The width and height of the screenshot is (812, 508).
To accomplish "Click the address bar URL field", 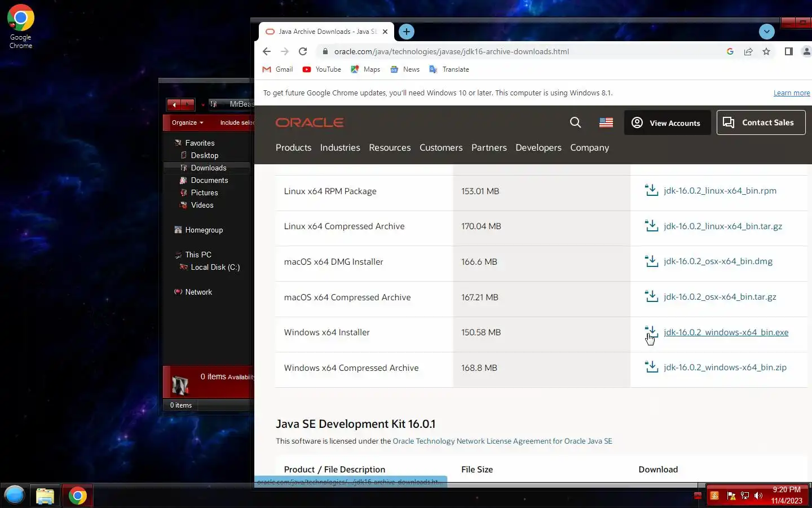I will pyautogui.click(x=451, y=51).
